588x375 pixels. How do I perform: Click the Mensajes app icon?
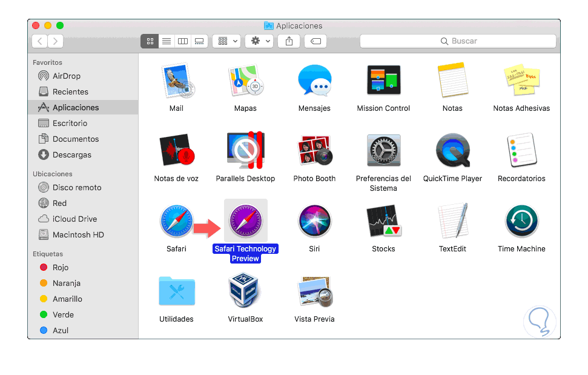click(314, 80)
